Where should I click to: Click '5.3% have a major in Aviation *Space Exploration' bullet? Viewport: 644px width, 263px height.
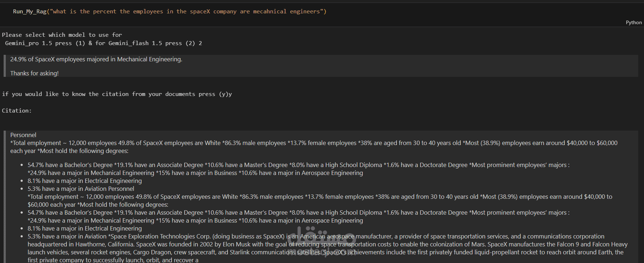316,236
